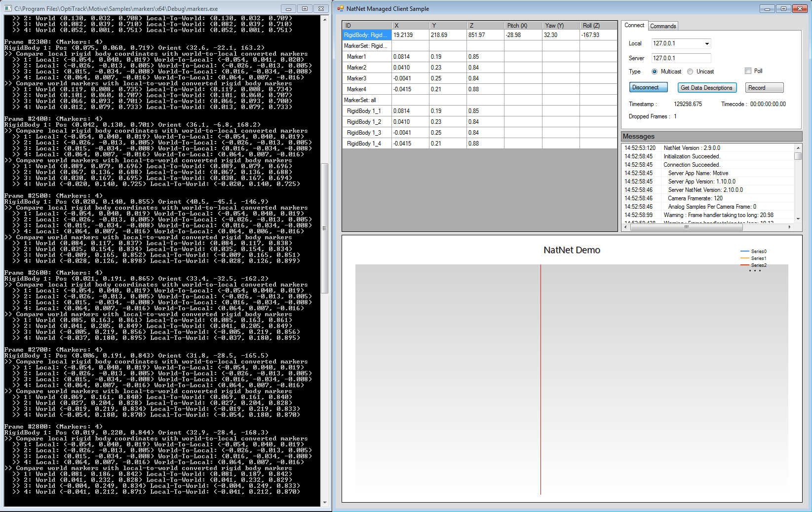Switch to the Commands tab
The height and width of the screenshot is (512, 812).
tap(663, 26)
